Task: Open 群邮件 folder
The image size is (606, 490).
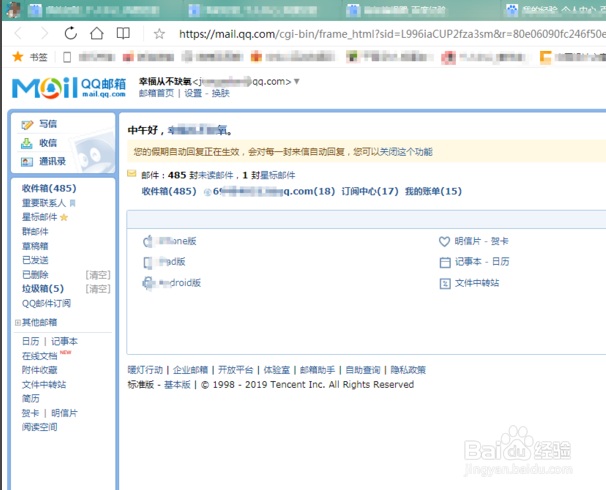Action: tap(35, 231)
